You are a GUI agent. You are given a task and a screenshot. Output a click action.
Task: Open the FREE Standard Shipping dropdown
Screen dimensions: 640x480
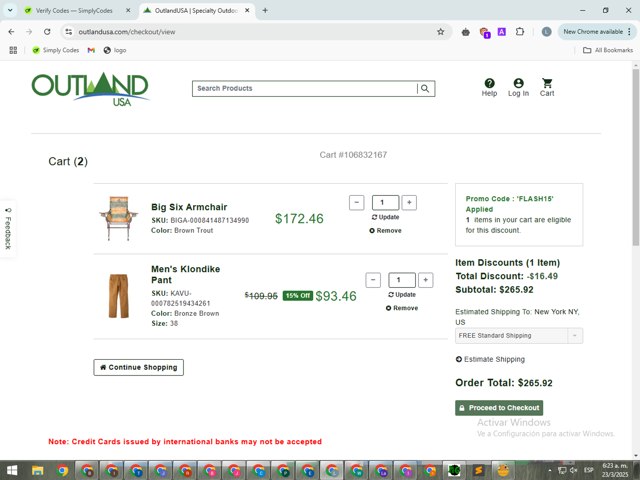(519, 336)
